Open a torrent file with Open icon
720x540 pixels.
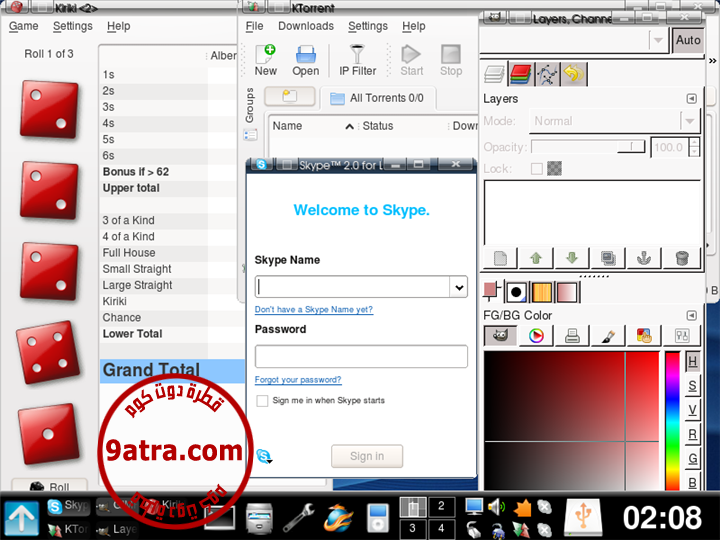click(x=305, y=60)
